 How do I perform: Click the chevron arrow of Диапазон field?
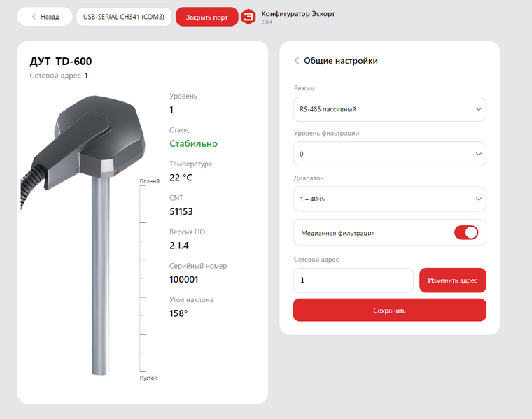coord(478,199)
